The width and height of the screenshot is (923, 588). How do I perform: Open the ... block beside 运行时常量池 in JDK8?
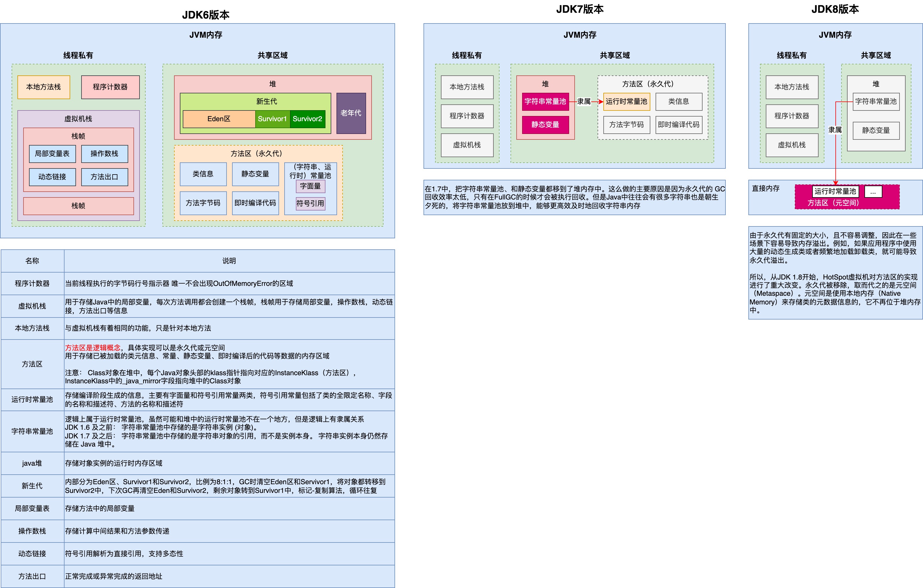(874, 192)
